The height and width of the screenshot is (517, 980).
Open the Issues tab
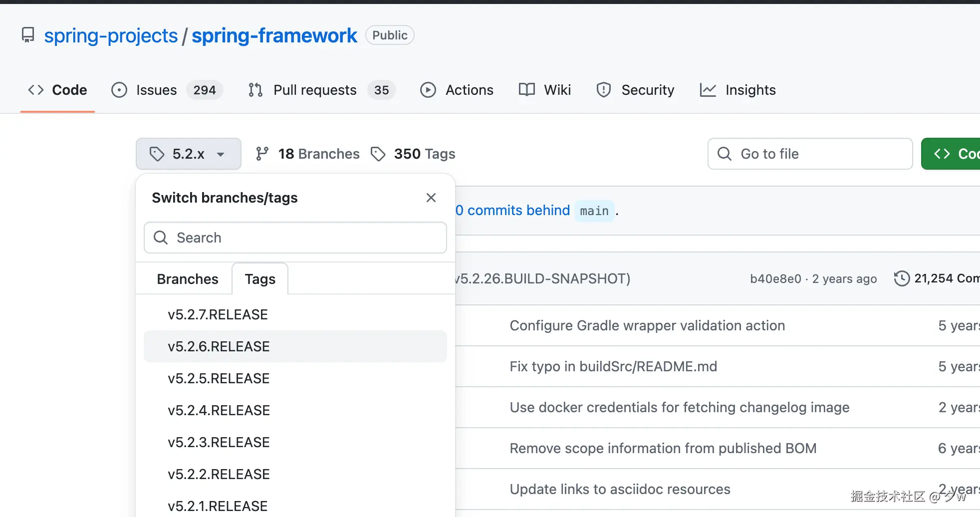pyautogui.click(x=156, y=90)
